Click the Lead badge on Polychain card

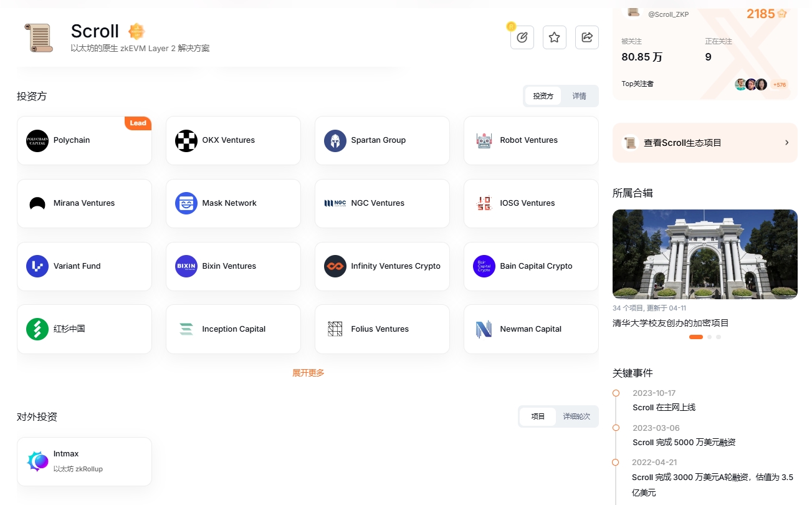138,123
